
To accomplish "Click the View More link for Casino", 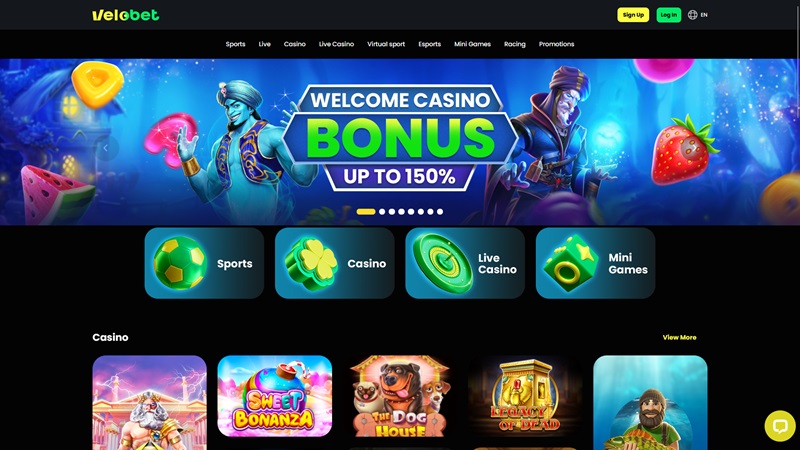I will click(679, 337).
